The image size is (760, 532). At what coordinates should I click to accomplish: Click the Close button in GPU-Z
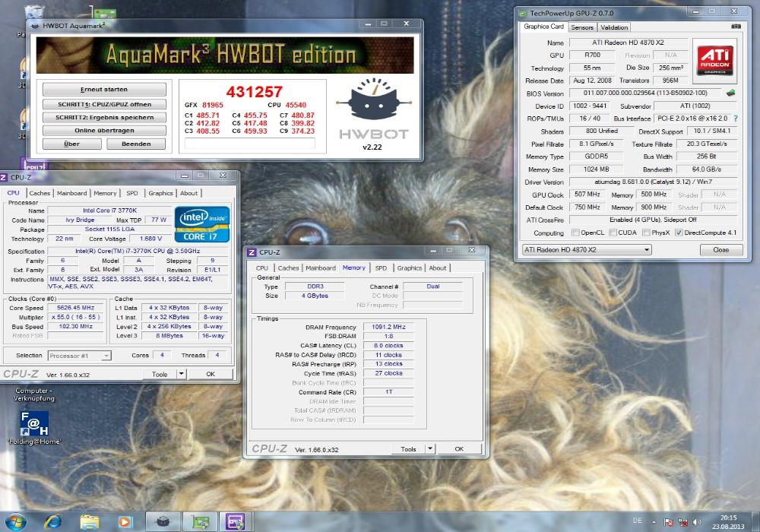click(x=721, y=249)
